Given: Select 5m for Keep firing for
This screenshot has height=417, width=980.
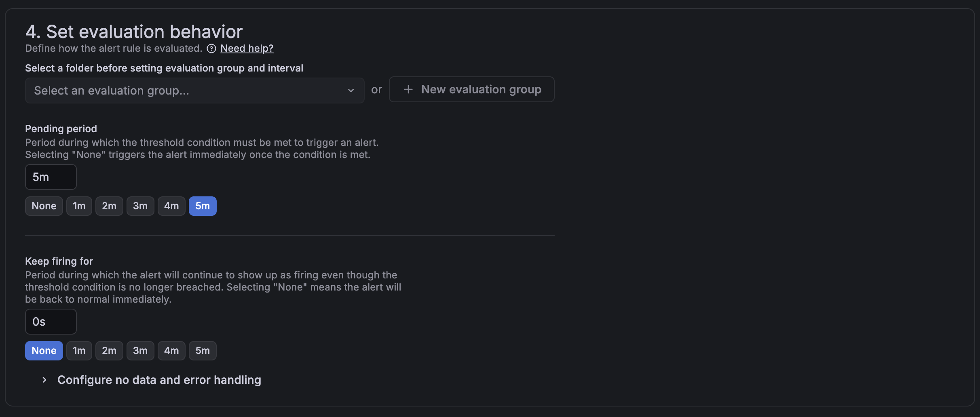Looking at the screenshot, I should [203, 350].
